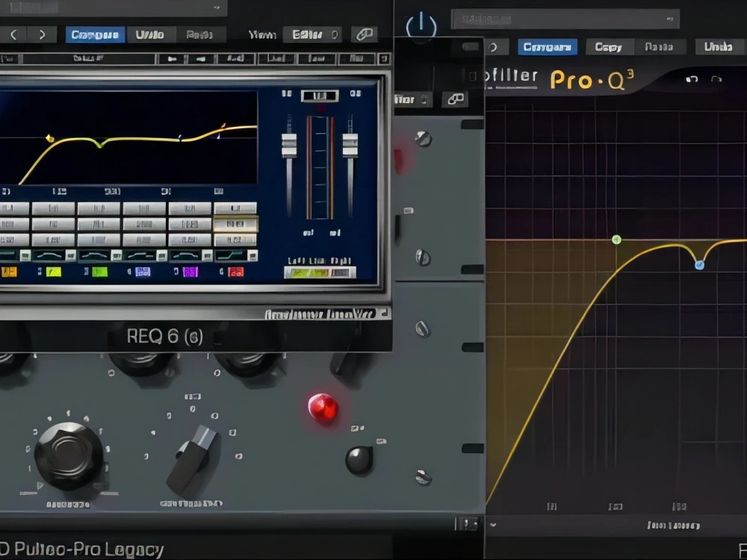
Task: Go to next preset in REQ 6 window
Action: click(42, 34)
